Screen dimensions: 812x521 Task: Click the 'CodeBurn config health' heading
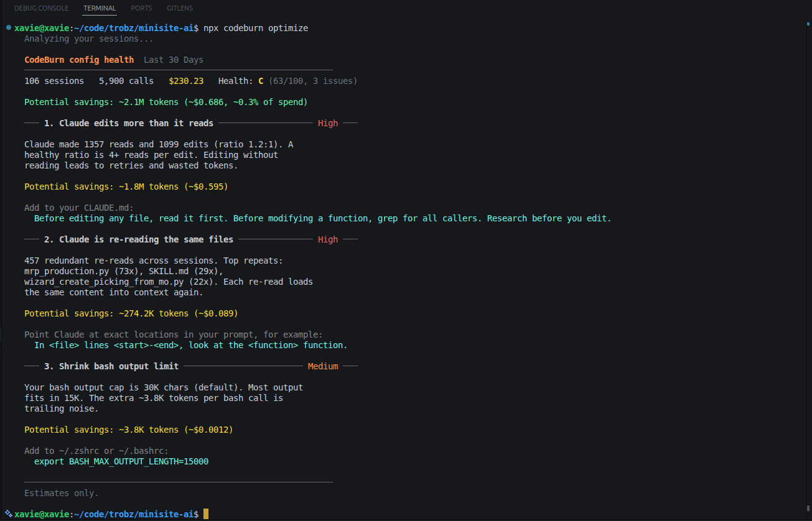pos(79,60)
